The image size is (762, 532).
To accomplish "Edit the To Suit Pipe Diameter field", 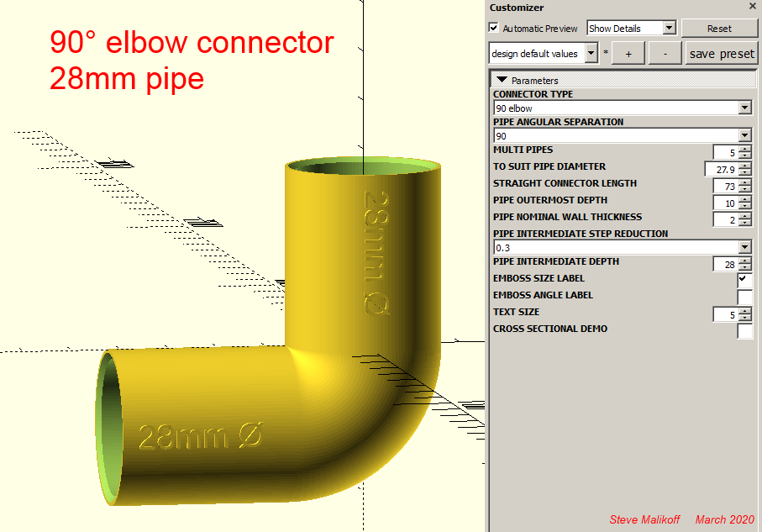I will click(x=723, y=169).
